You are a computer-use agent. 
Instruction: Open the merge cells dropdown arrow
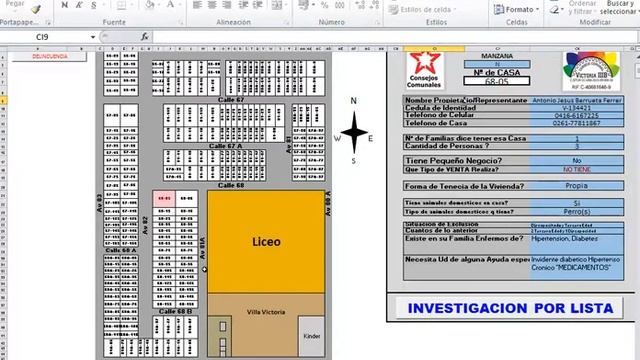click(x=285, y=5)
